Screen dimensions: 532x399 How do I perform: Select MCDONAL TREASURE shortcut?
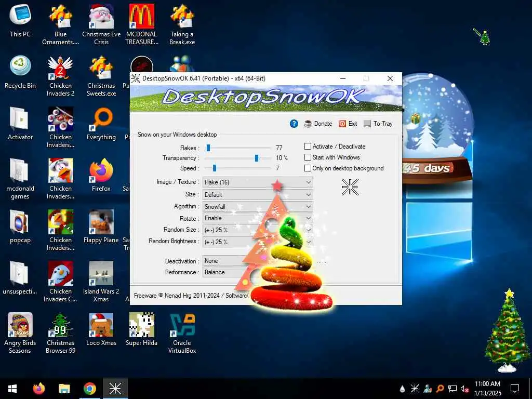point(141,24)
